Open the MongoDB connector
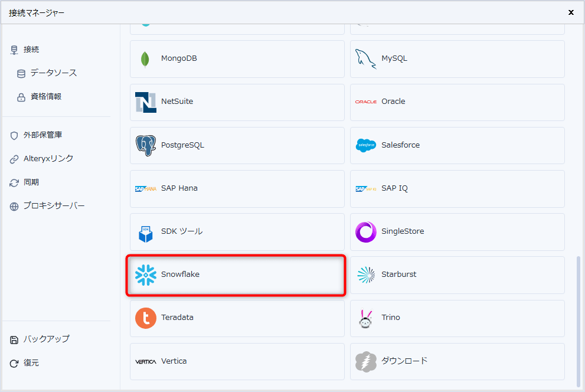The image size is (585, 392). [x=236, y=59]
